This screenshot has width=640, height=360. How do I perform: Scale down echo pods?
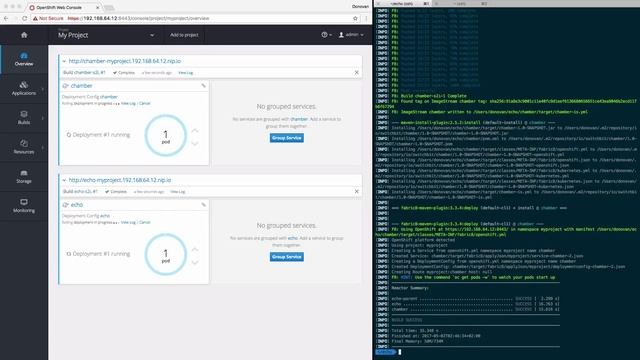pos(195,262)
